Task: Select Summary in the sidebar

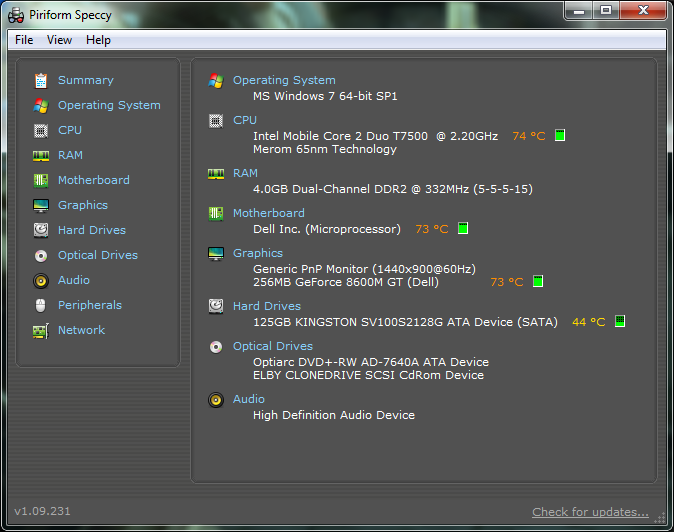Action: click(x=86, y=80)
